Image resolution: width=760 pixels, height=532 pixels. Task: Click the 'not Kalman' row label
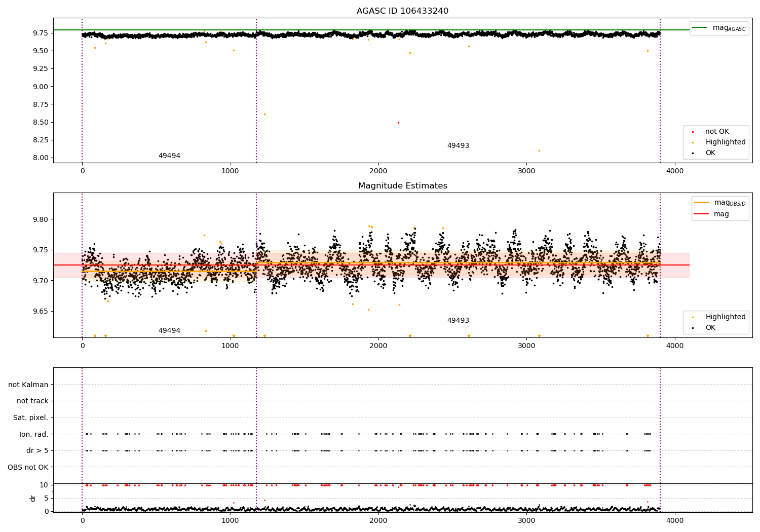coord(28,385)
